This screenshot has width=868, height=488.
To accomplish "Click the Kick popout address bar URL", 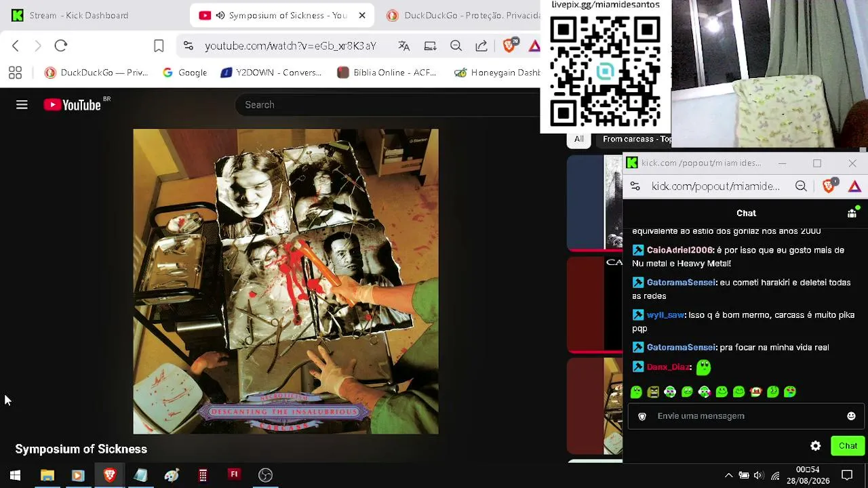I will click(x=715, y=186).
